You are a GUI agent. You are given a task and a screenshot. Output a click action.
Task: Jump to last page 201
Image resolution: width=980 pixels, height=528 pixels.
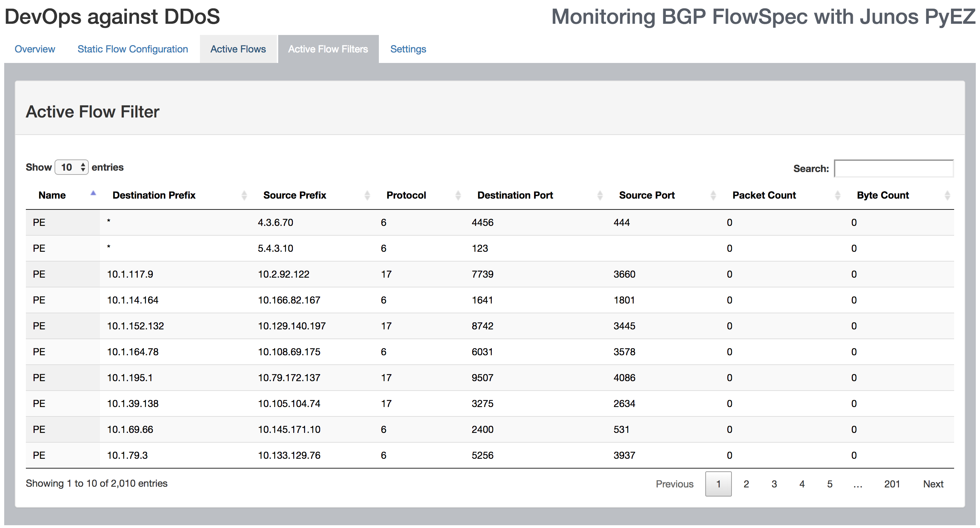click(891, 484)
